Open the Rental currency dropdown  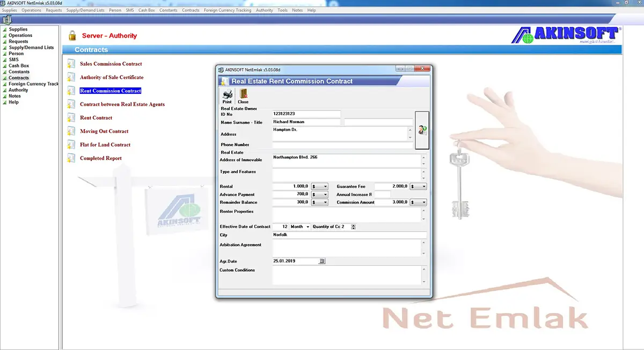point(319,187)
